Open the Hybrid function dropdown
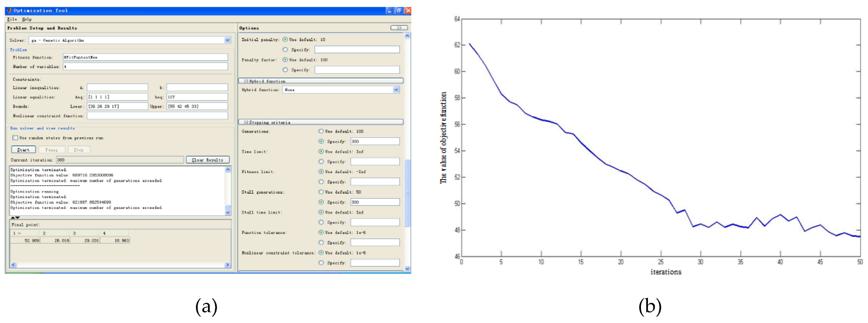Image resolution: width=868 pixels, height=323 pixels. [x=396, y=89]
